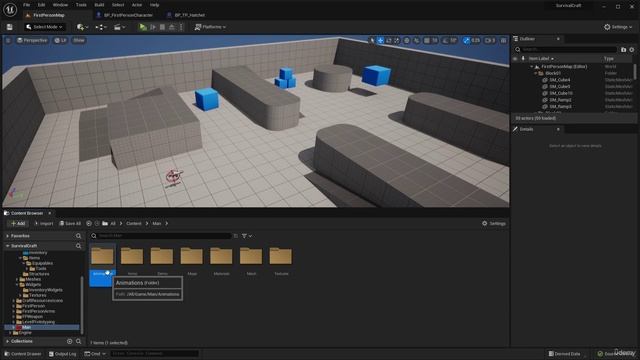Screen dimensions: 640x360
Task: Open the Actor menu
Action: tap(137, 5)
